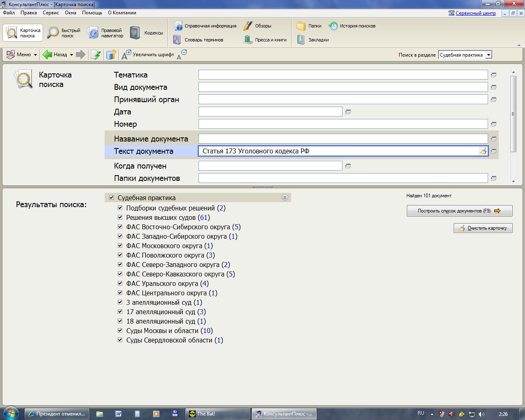Click the Папки документов input field
The width and height of the screenshot is (525, 420).
[x=343, y=178]
